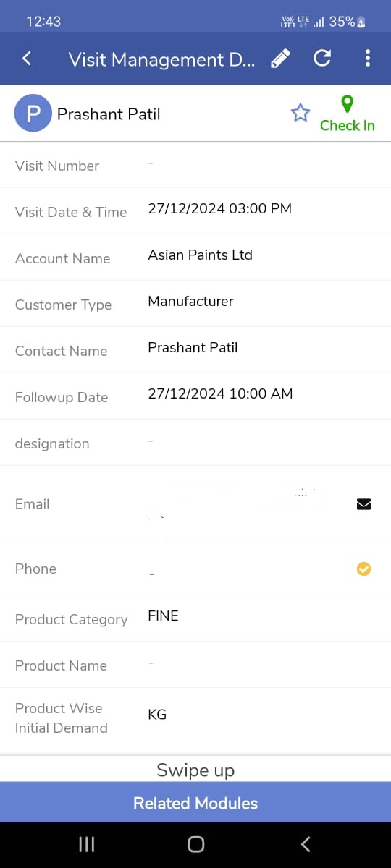
Task: Refresh the visit details
Action: 322,59
